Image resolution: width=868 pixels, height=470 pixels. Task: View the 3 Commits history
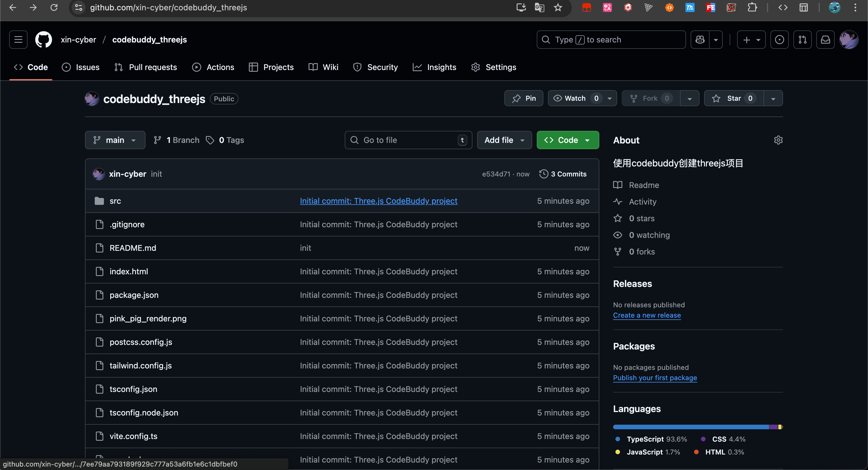pyautogui.click(x=563, y=174)
